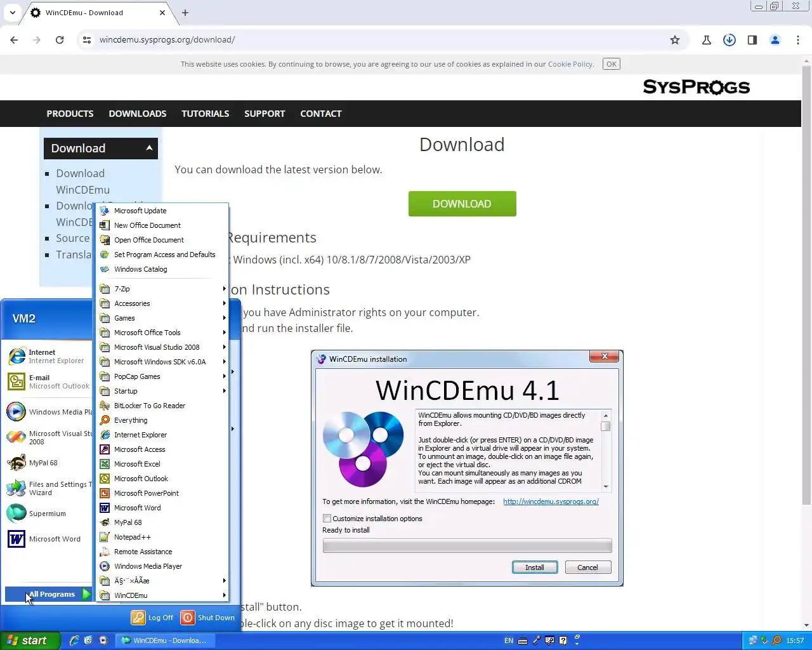Go back to the previous page
This screenshot has height=650, width=812.
click(x=14, y=40)
